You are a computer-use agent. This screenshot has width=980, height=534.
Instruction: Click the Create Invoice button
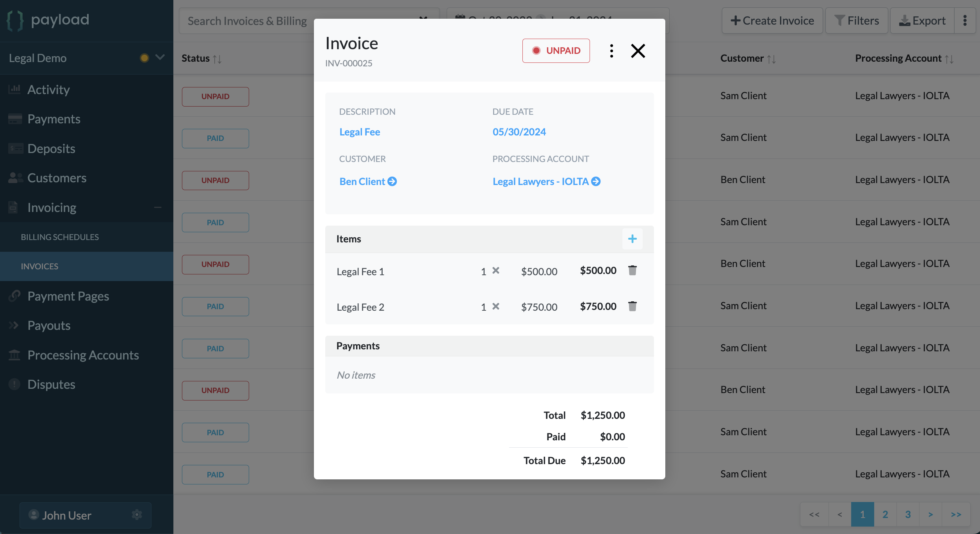click(772, 20)
